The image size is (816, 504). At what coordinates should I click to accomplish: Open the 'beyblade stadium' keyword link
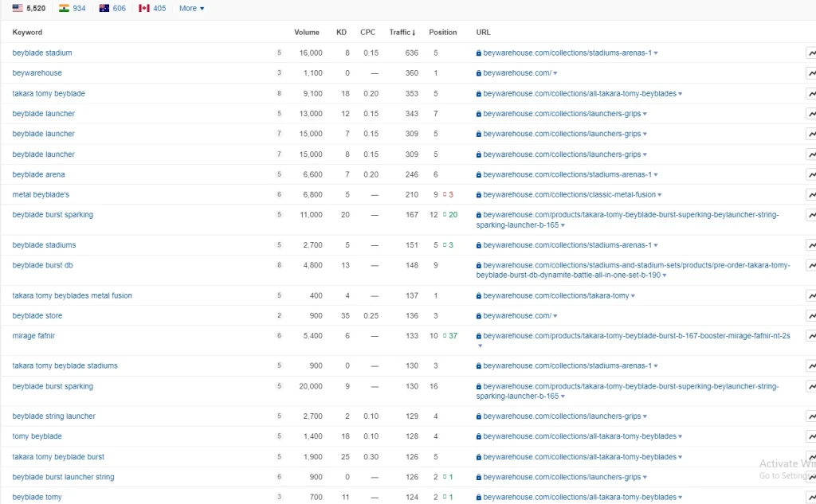click(42, 53)
